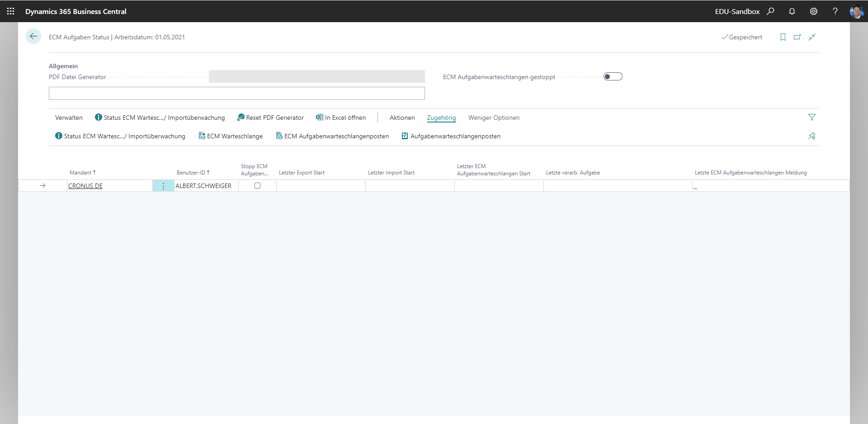Open page in a new window
The height and width of the screenshot is (424, 868).
click(797, 37)
